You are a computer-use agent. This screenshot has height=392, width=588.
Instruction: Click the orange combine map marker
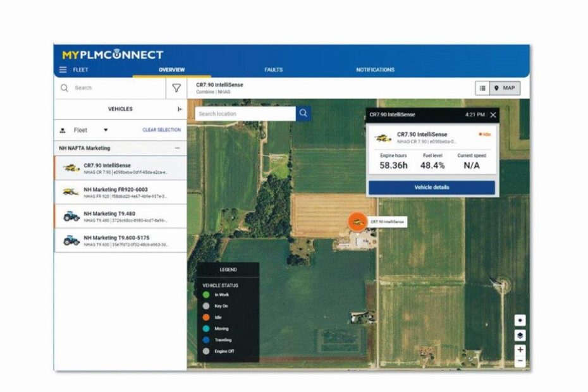pyautogui.click(x=357, y=222)
